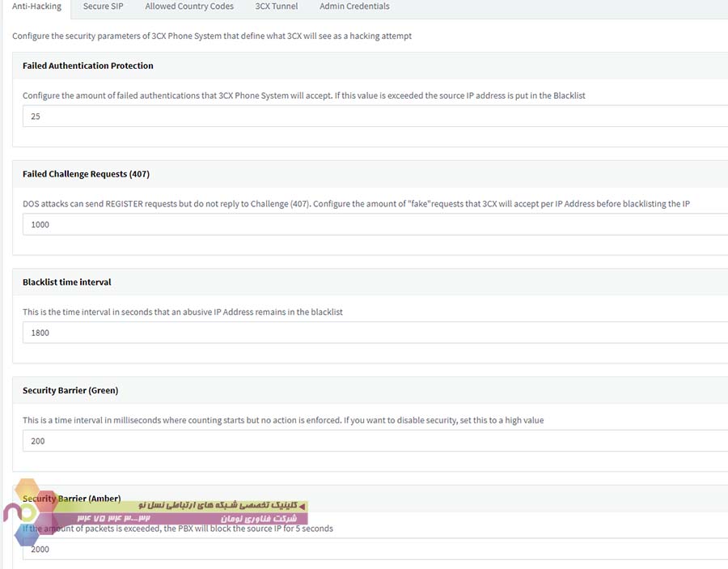Click the 'time interval in milliseconds' description
The height and width of the screenshot is (569, 728).
(283, 420)
